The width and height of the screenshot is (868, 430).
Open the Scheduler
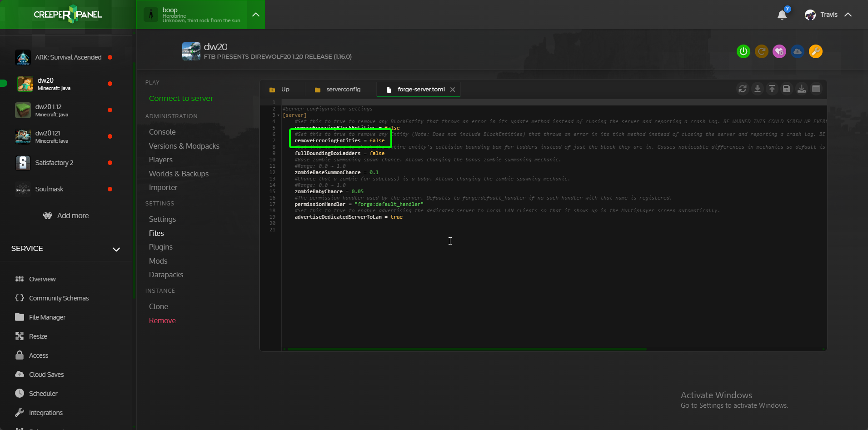(x=43, y=394)
